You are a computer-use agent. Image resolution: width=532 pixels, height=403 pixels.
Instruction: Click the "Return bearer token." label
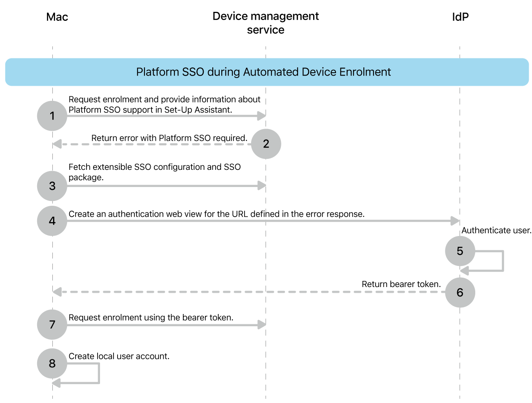tap(401, 284)
